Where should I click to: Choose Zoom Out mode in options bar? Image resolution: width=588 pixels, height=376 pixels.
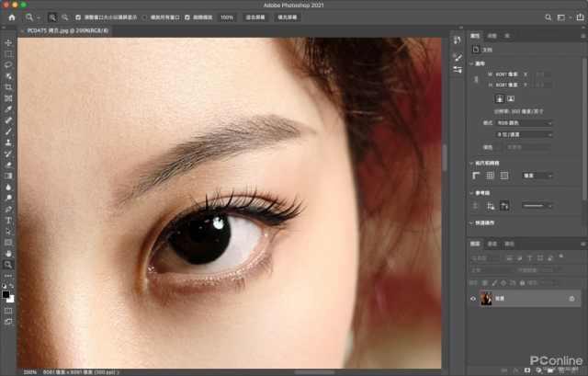click(x=65, y=17)
